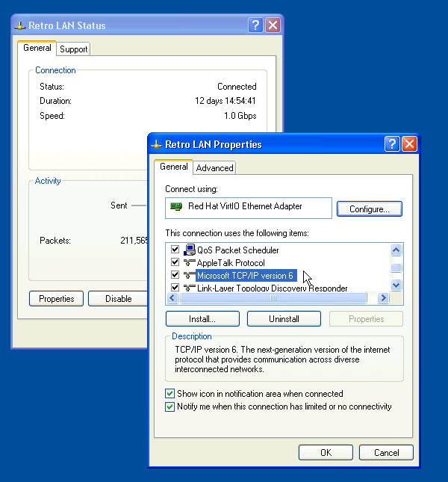The image size is (448, 482).
Task: Click the help question mark in Retro LAN Status
Action: [255, 25]
